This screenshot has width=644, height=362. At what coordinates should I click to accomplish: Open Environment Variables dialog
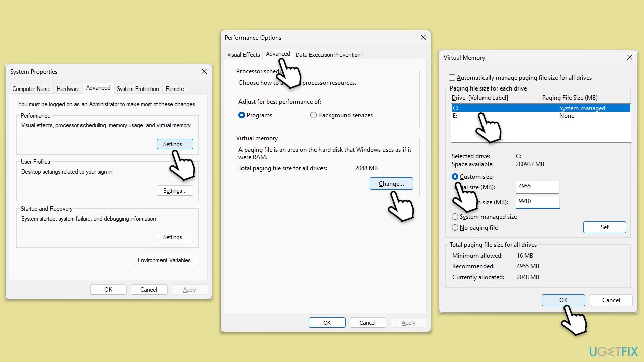click(x=167, y=260)
